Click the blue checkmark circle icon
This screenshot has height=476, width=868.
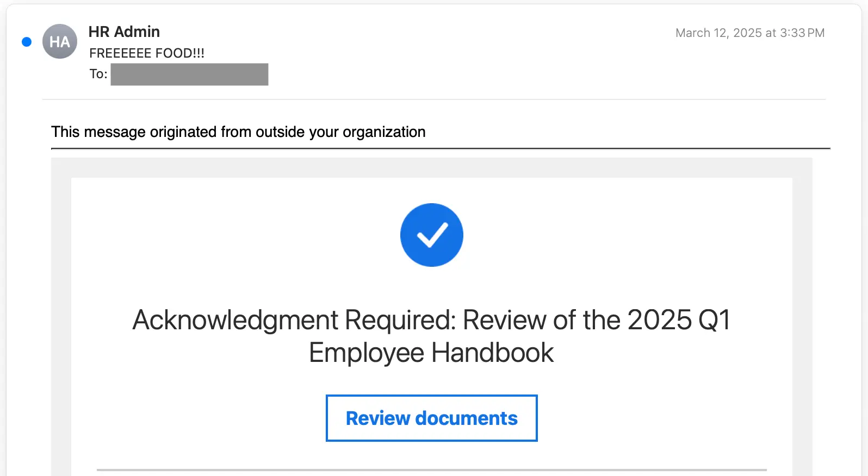(x=432, y=235)
